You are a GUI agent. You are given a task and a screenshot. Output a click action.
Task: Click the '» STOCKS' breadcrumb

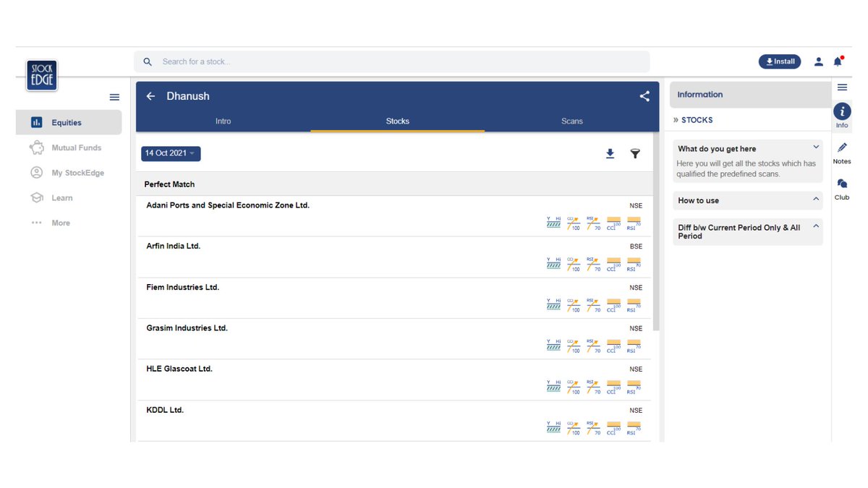click(693, 120)
